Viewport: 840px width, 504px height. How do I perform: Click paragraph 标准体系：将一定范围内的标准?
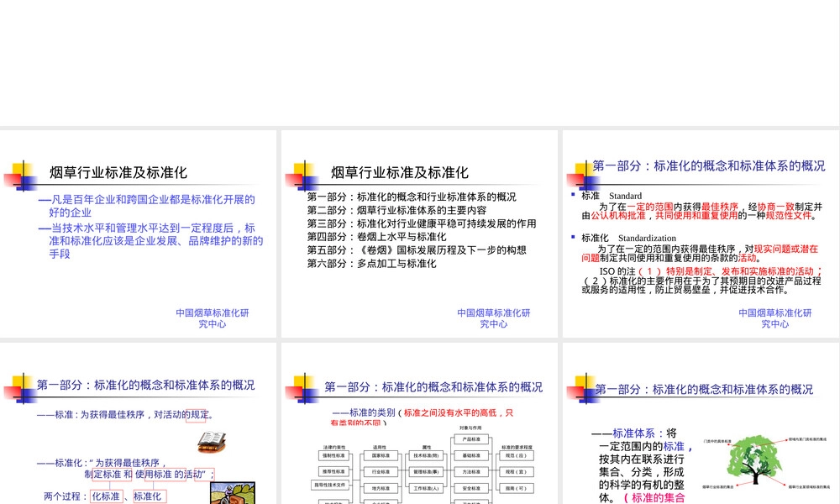point(642,465)
